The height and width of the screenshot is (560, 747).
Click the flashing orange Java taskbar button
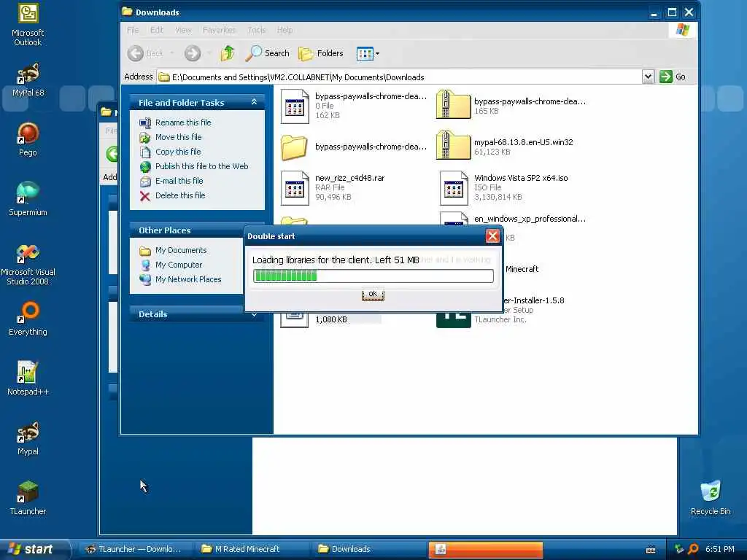(x=486, y=549)
